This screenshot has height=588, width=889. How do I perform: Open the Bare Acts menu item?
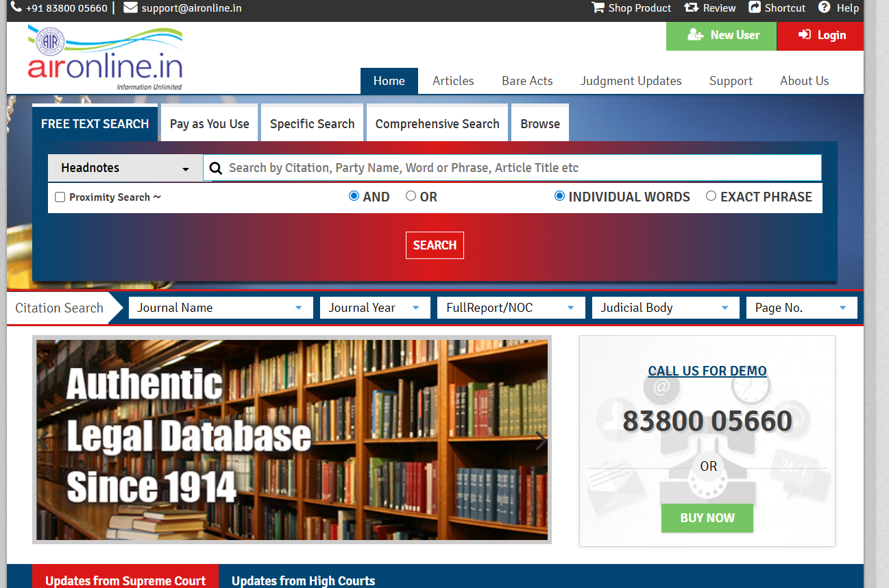coord(527,81)
